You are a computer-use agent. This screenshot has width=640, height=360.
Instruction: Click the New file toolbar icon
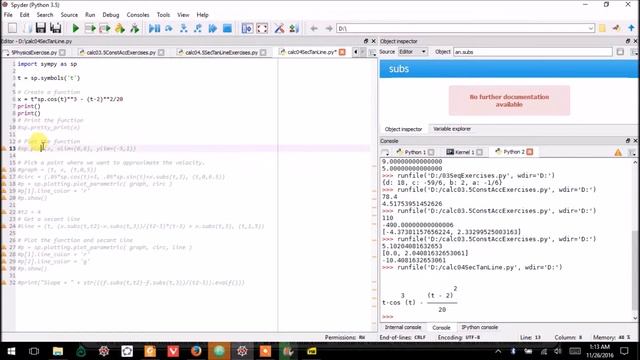coord(12,28)
